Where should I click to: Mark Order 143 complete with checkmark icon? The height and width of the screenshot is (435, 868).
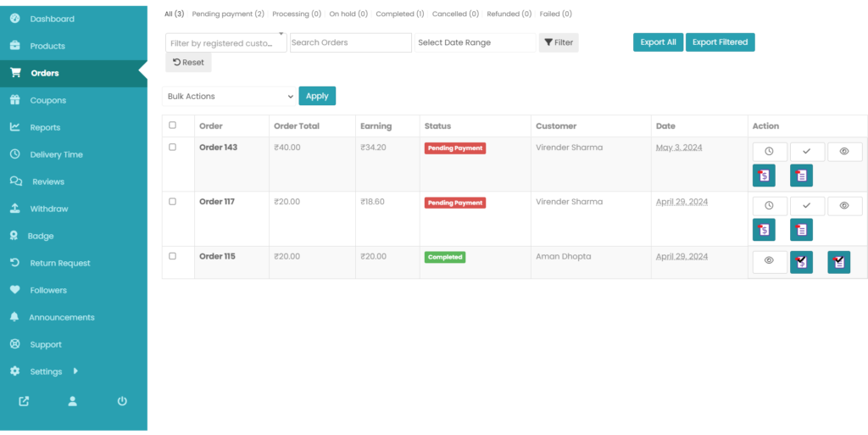[807, 151]
